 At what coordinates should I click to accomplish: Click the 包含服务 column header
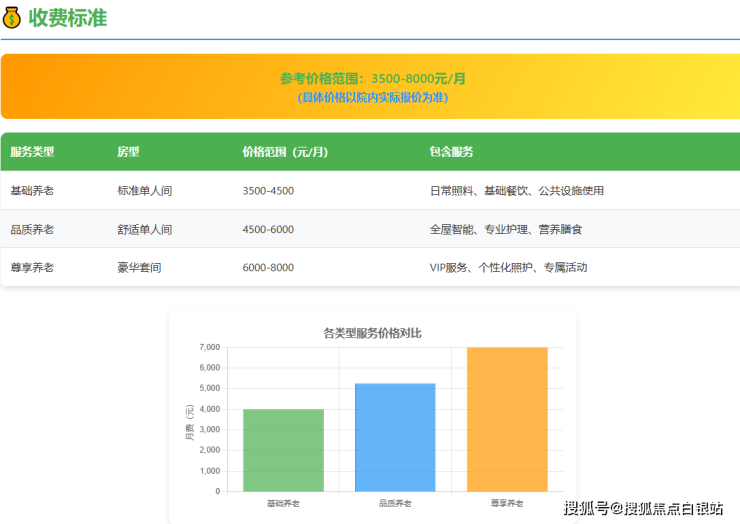coord(451,152)
